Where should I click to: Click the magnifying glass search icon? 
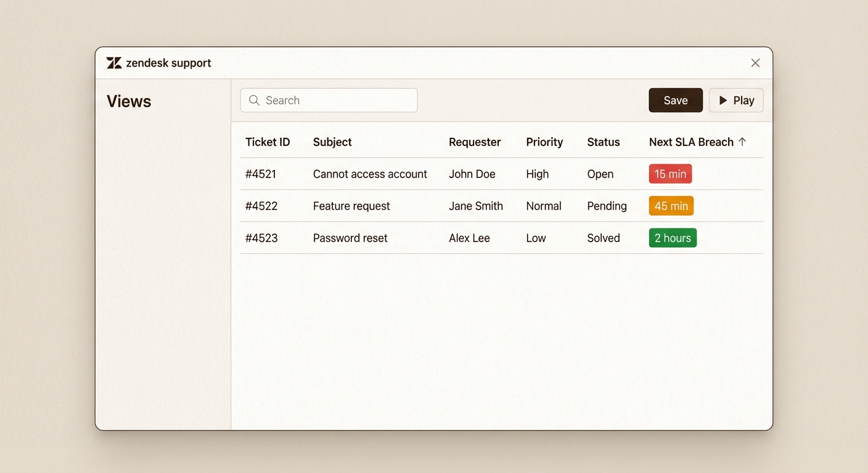(254, 100)
